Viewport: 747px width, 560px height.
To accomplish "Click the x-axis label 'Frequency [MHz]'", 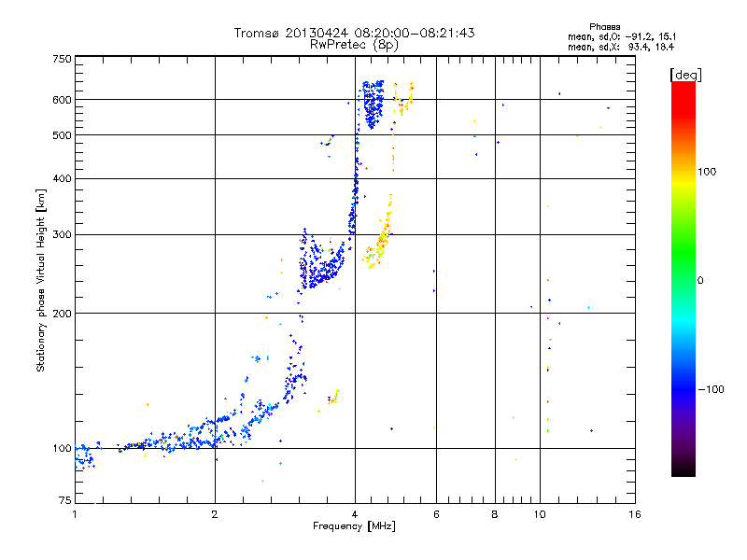I will 354,526.
